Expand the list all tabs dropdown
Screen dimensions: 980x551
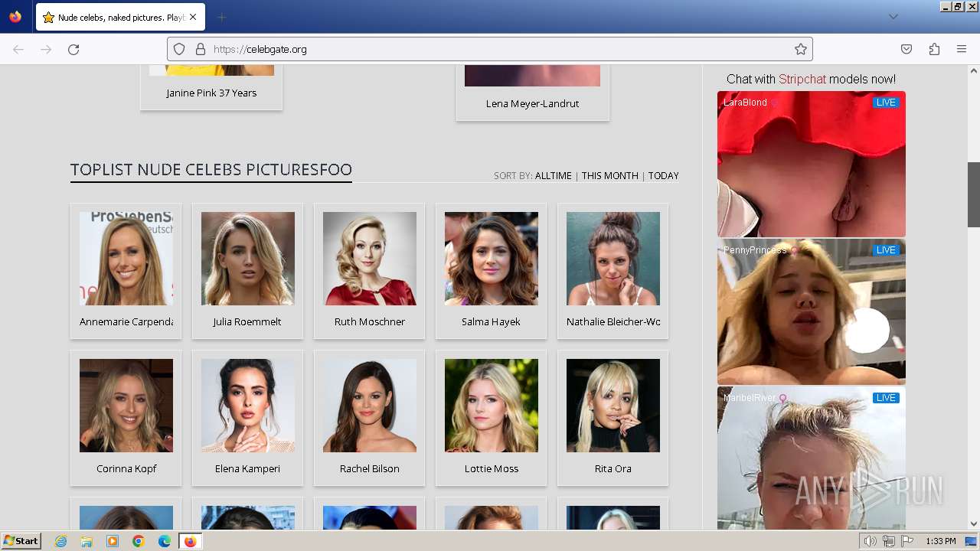tap(893, 17)
